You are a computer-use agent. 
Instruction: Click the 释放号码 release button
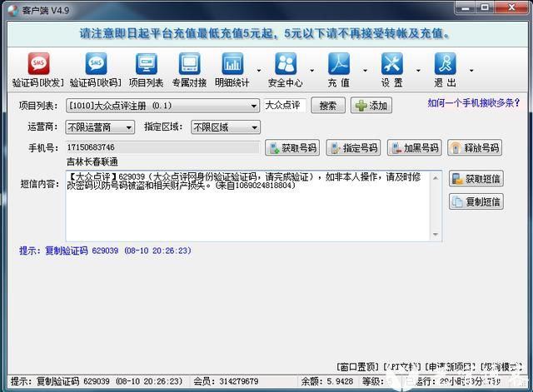coord(475,148)
